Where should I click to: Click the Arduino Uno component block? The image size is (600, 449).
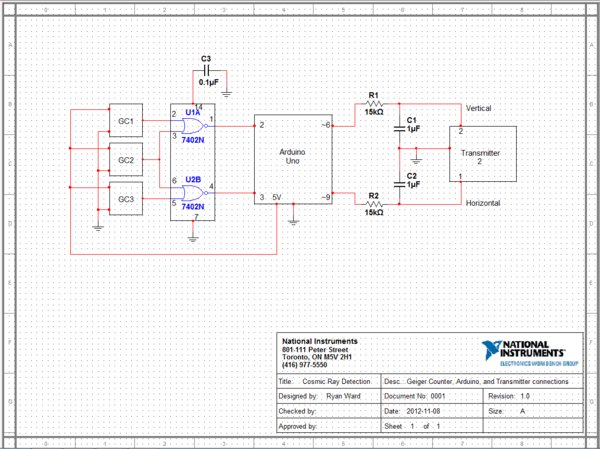point(293,159)
